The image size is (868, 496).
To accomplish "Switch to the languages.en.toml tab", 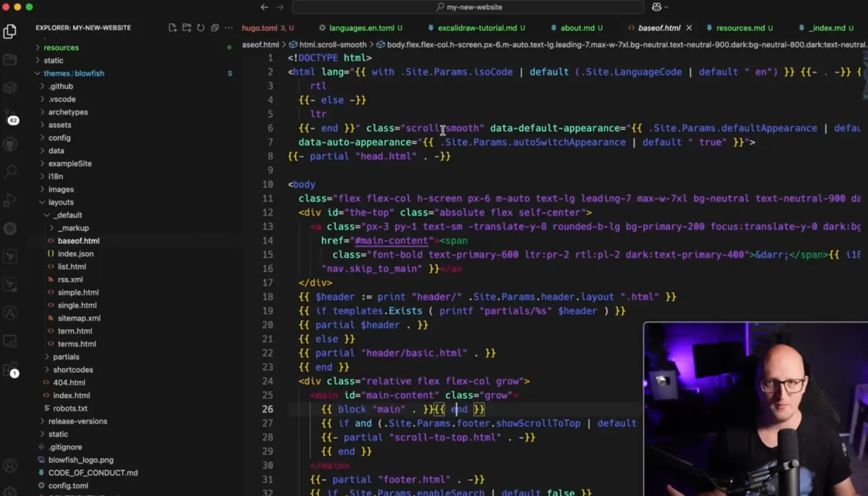I will coord(361,28).
